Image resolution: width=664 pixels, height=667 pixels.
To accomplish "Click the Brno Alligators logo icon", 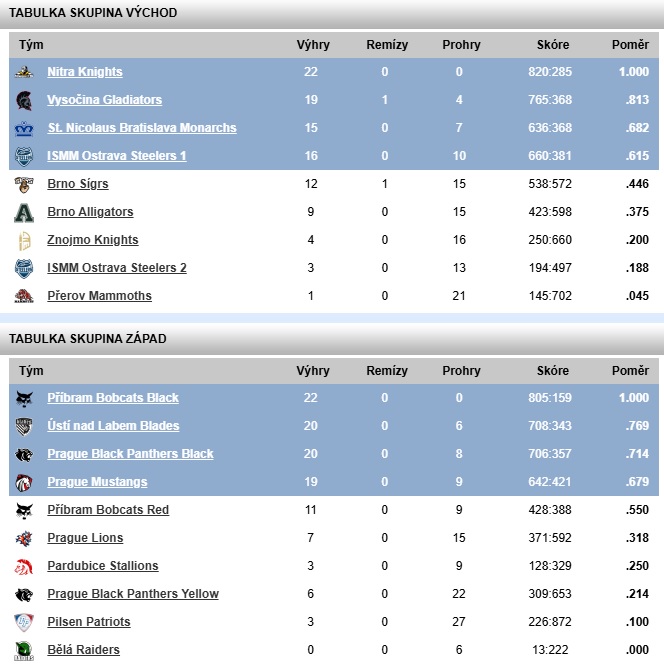I will click(24, 212).
